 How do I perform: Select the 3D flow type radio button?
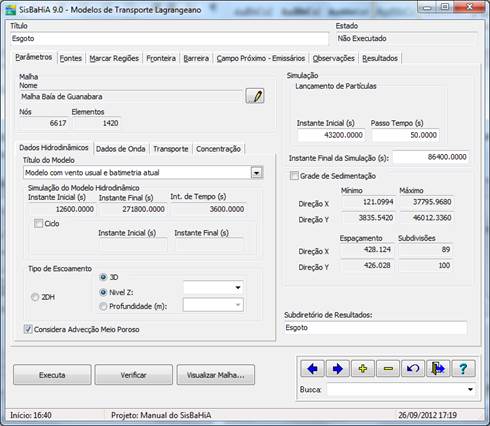[x=103, y=277]
